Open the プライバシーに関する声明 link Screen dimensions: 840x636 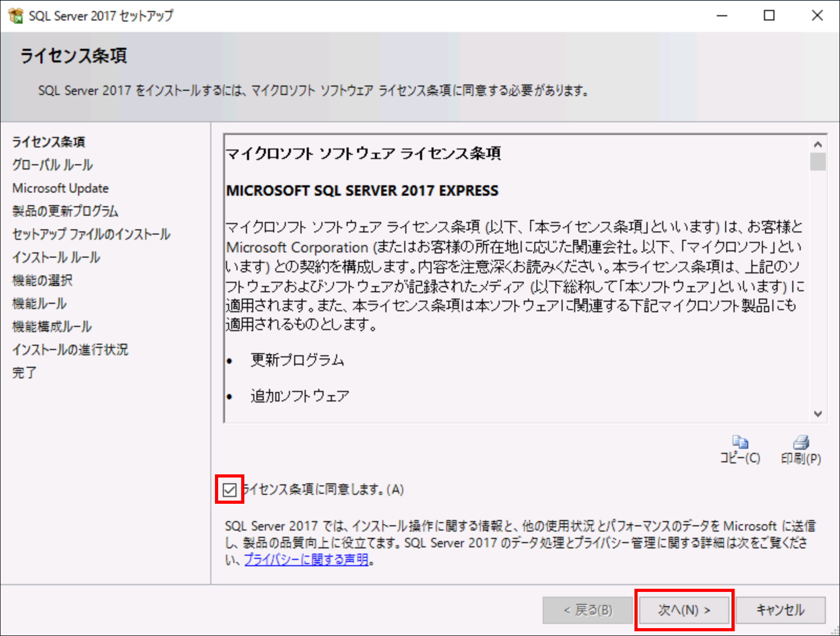click(x=307, y=560)
